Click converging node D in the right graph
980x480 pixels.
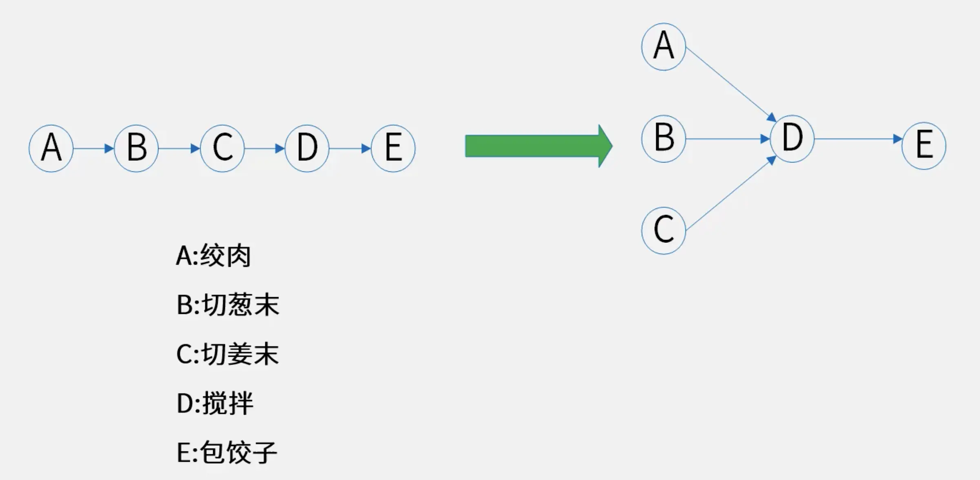pyautogui.click(x=792, y=139)
